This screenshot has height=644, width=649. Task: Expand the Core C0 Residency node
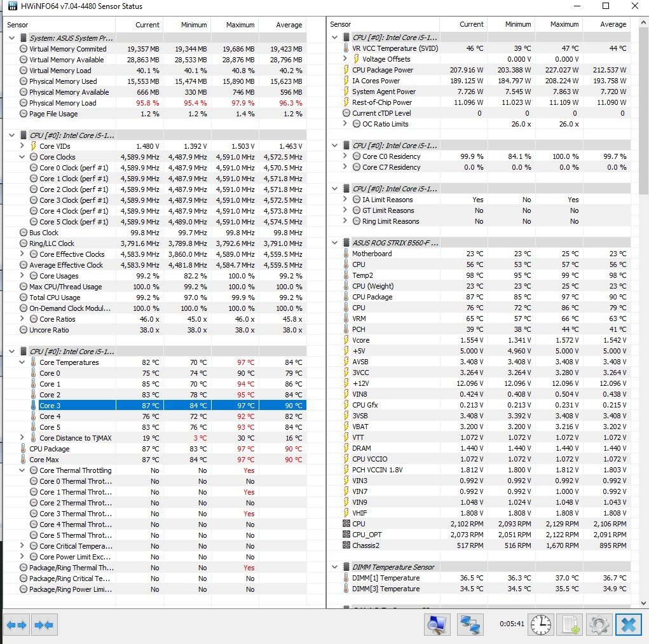[345, 156]
